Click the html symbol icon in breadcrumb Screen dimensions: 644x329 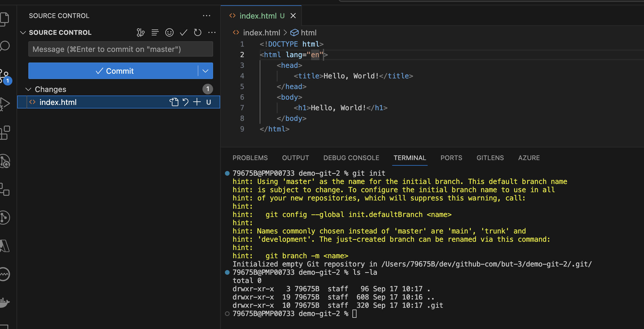click(294, 32)
